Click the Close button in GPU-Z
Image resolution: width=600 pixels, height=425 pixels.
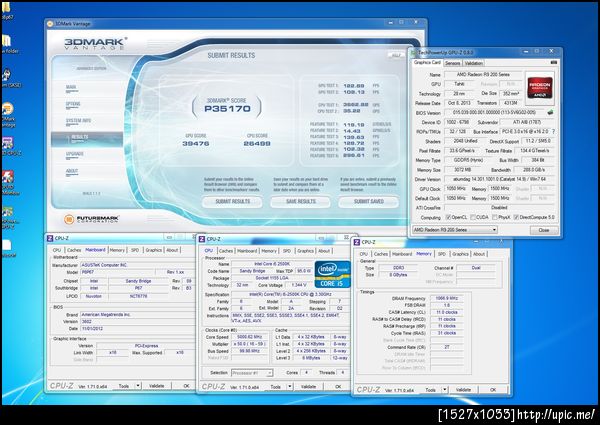[544, 230]
